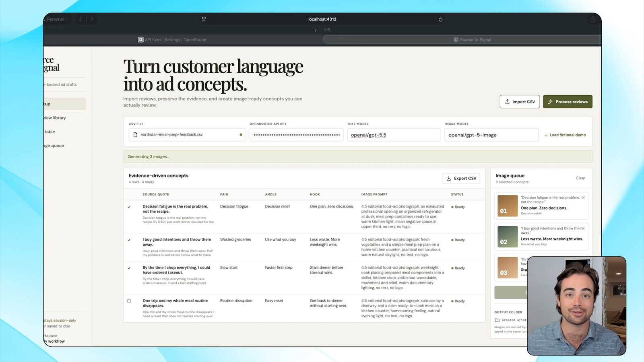Click the Process reviews button

coord(568,102)
